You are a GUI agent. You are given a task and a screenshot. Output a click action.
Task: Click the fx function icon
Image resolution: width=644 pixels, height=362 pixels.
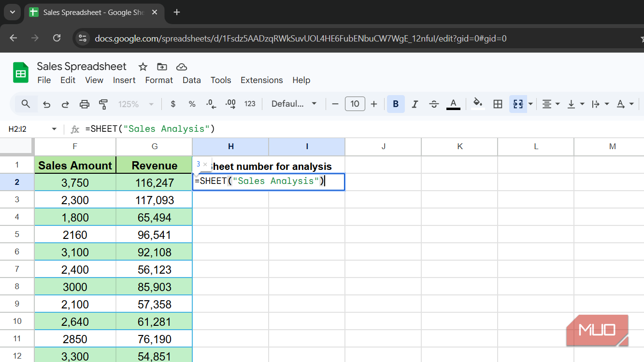[75, 129]
